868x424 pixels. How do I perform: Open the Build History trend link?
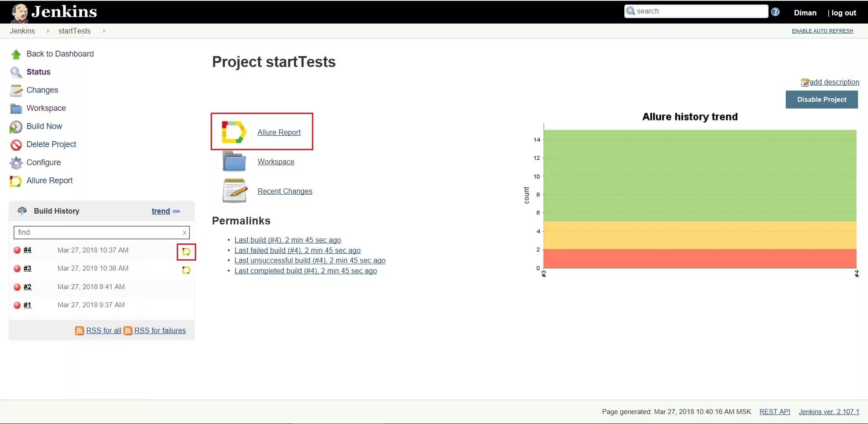160,211
